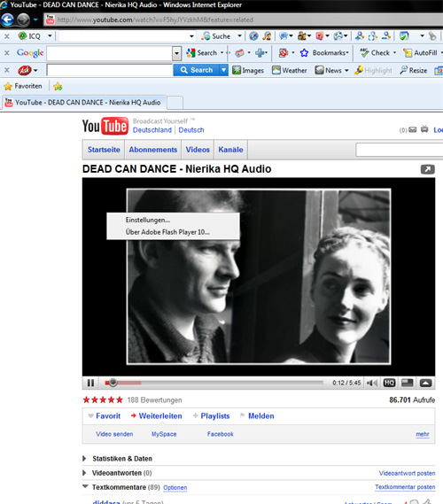Pause the video playback

coord(90,383)
